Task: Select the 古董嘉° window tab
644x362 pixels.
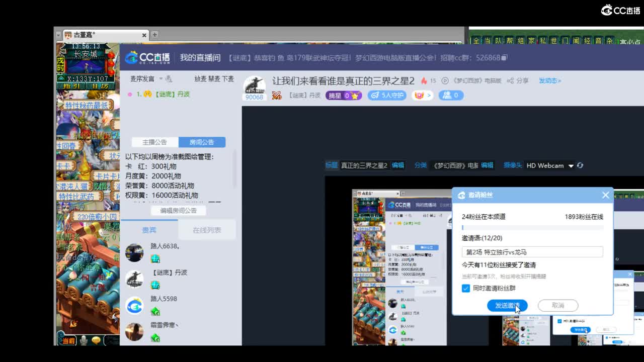Action: click(105, 35)
